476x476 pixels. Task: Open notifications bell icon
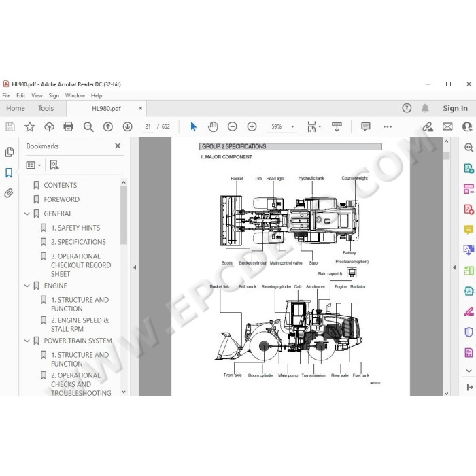click(425, 108)
